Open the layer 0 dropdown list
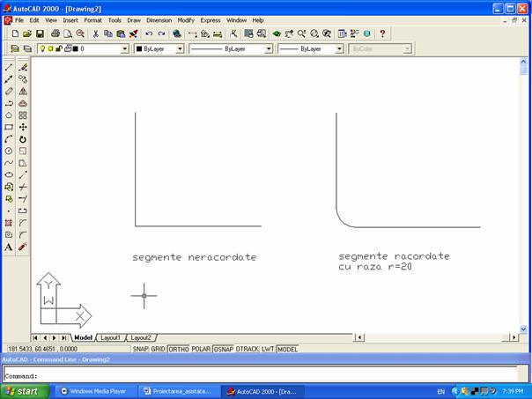This screenshot has height=399, width=532. [124, 49]
